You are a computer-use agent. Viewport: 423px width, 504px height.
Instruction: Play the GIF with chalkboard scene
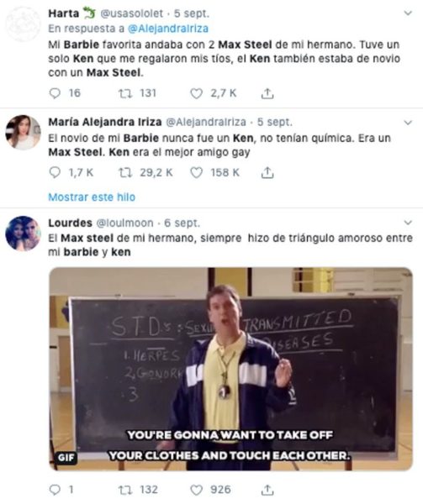point(230,369)
